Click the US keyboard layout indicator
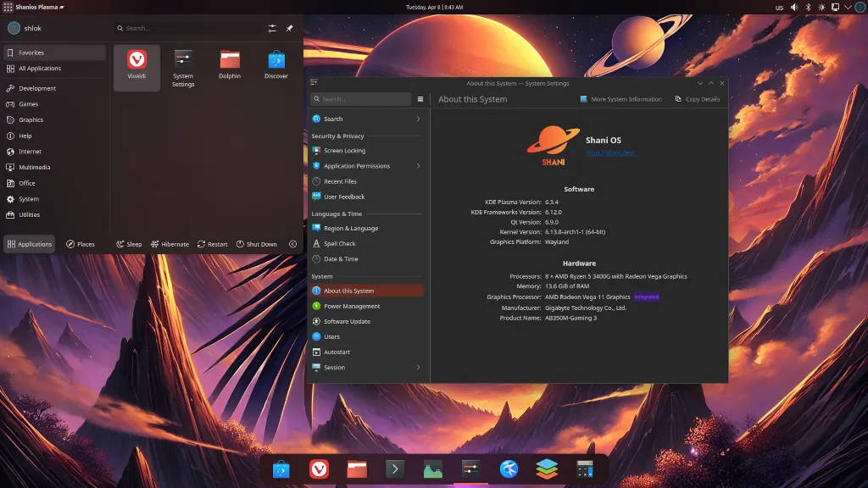The height and width of the screenshot is (488, 868). 779,7
